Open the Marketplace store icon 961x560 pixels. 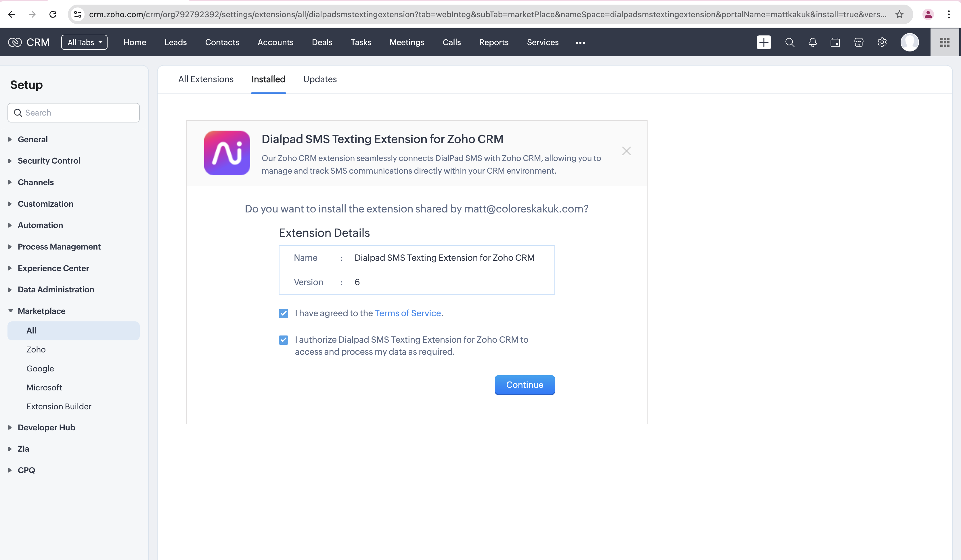tap(858, 42)
